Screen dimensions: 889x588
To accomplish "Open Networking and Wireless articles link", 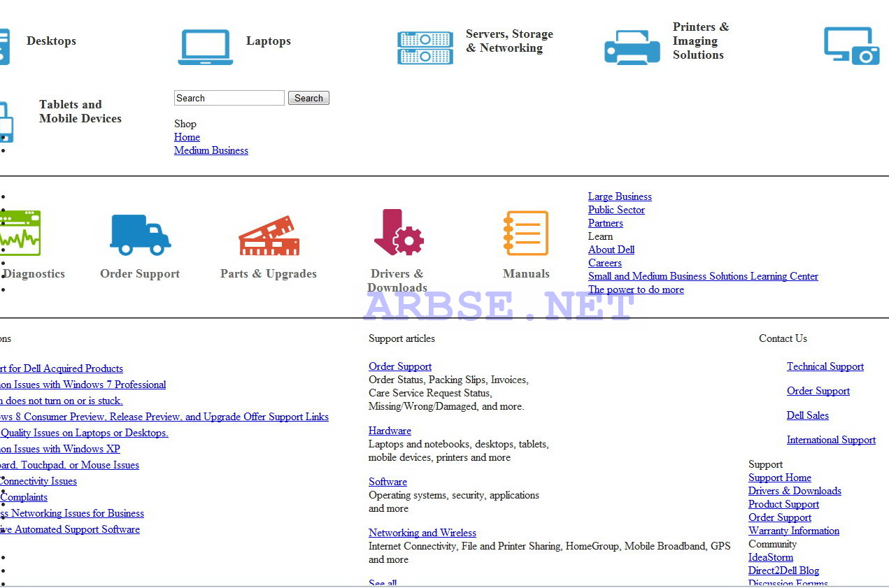I will (x=422, y=533).
